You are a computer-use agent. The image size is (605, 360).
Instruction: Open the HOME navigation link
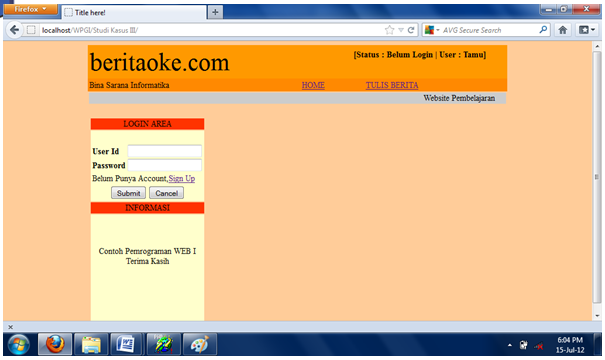point(313,85)
